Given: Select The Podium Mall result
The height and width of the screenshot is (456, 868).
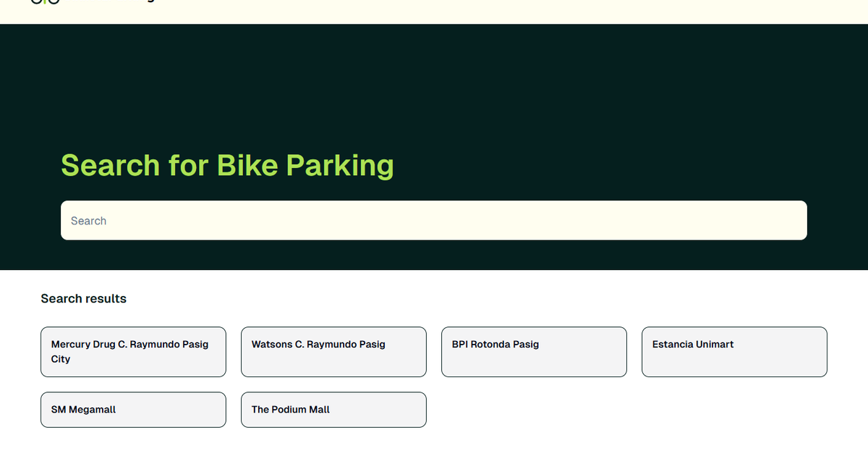Looking at the screenshot, I should click(333, 410).
